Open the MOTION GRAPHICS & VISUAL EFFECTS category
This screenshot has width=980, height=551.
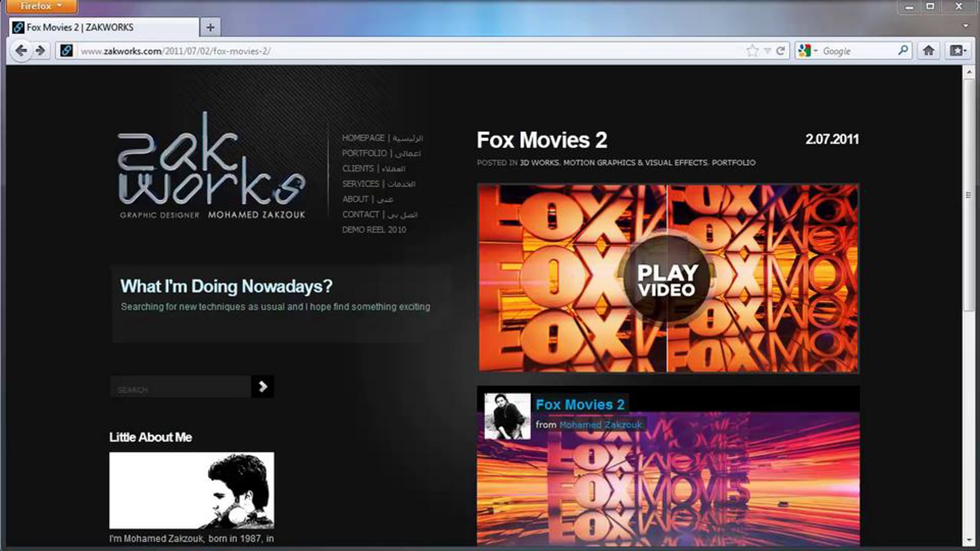pyautogui.click(x=635, y=162)
